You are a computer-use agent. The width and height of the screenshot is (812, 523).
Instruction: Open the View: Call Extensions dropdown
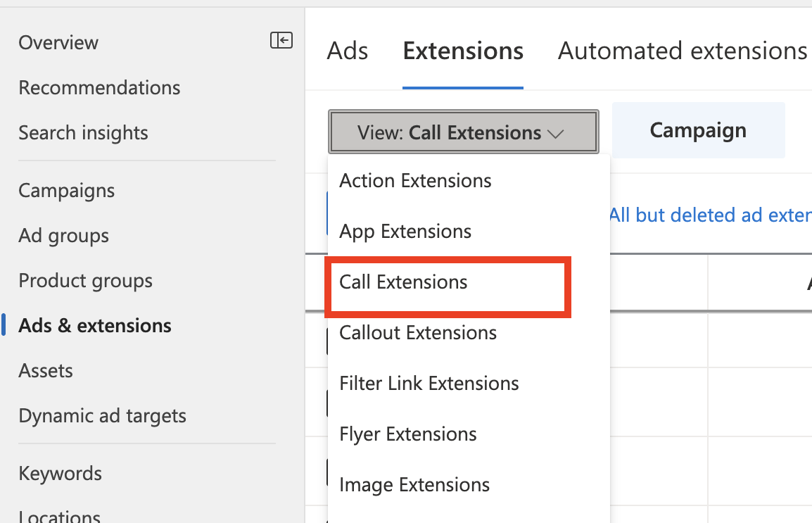click(x=463, y=132)
